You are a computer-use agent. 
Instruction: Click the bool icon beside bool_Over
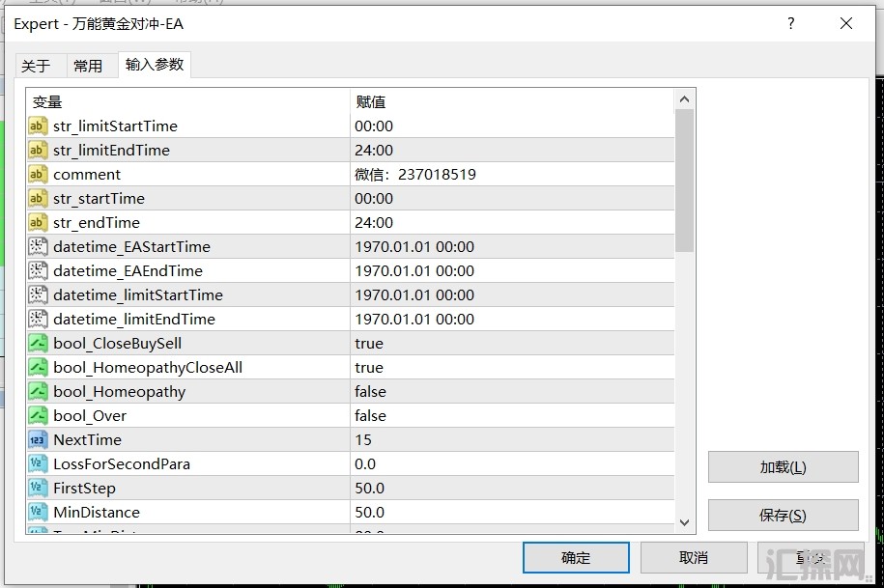coord(38,416)
